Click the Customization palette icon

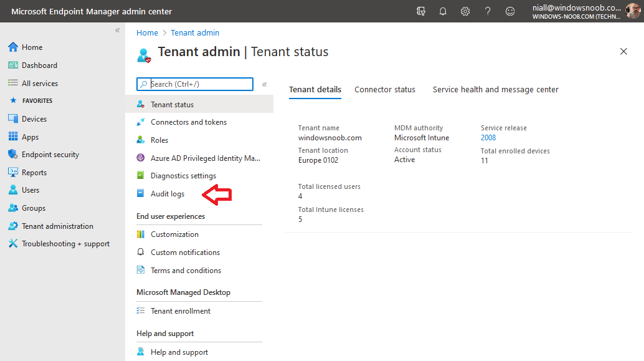141,234
